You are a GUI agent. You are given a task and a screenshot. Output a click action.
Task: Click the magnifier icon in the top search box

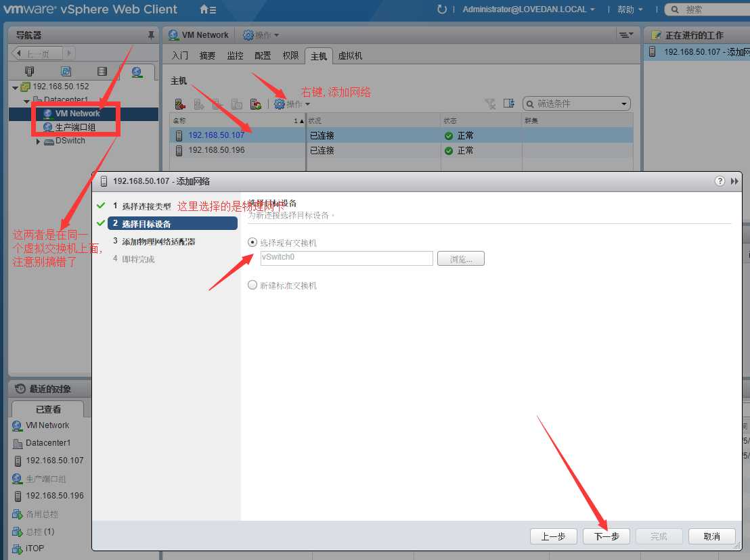click(674, 9)
